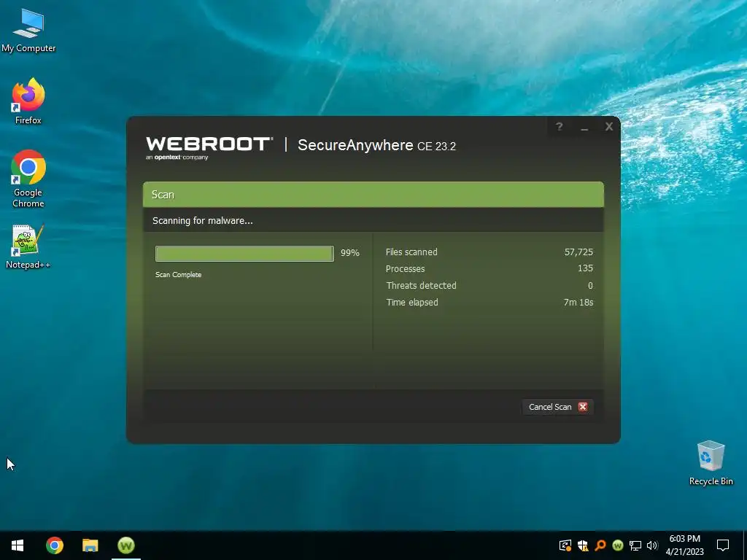The width and height of the screenshot is (747, 560).
Task: Click the Cancel Scan button
Action: (558, 407)
